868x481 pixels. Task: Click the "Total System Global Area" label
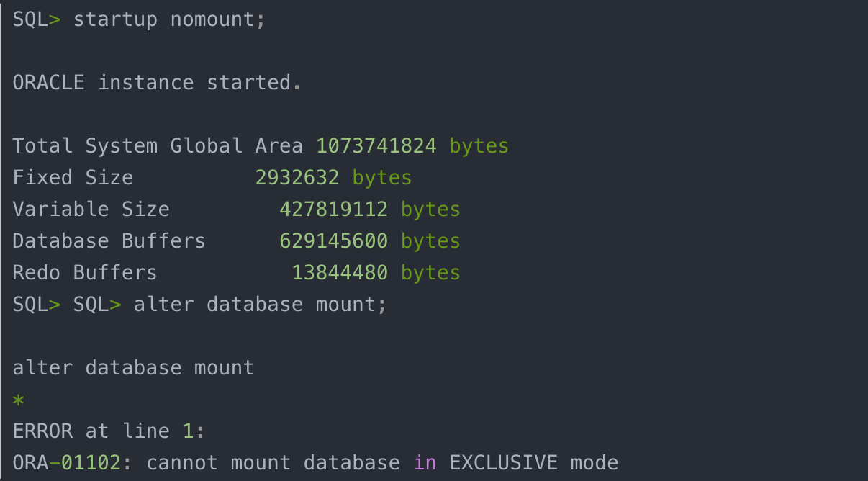click(157, 145)
